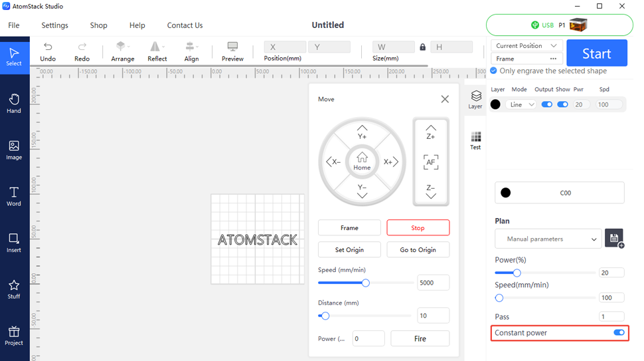Open Frame options with the ellipsis

coord(553,59)
